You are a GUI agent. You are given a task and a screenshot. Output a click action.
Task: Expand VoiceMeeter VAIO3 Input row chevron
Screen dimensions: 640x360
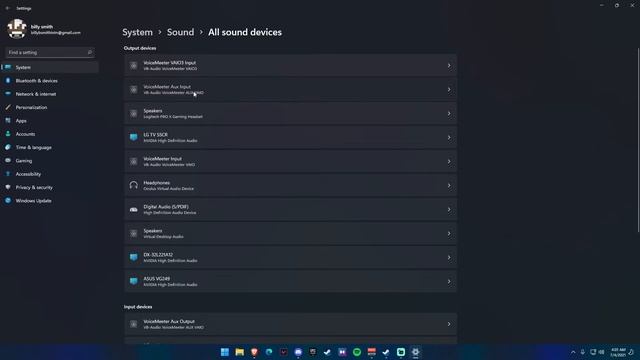click(449, 65)
